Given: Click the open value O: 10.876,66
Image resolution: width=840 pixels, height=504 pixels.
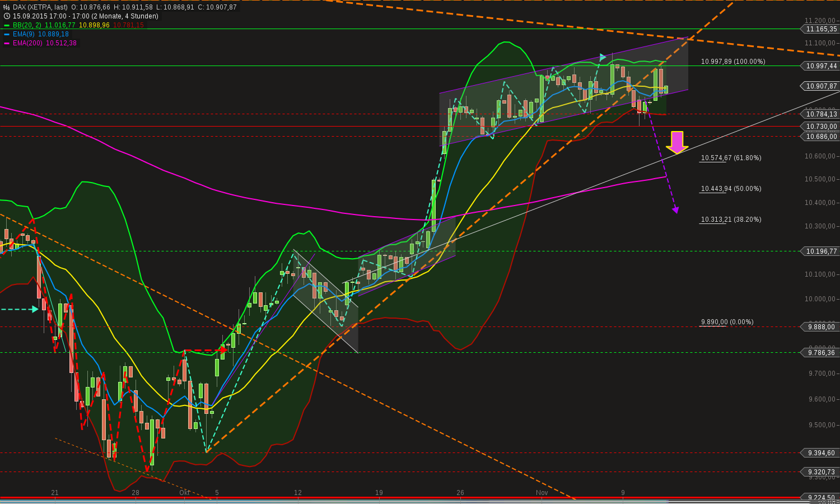Looking at the screenshot, I should click(x=91, y=7).
